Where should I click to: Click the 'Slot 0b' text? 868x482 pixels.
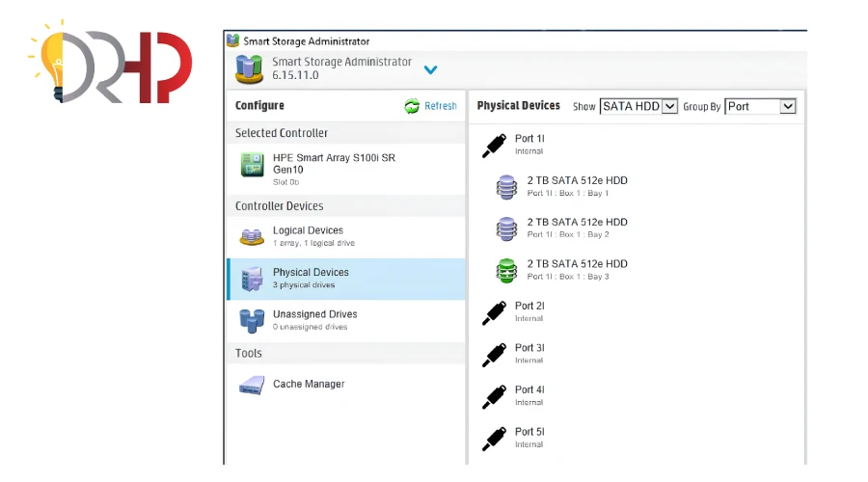[x=285, y=182]
